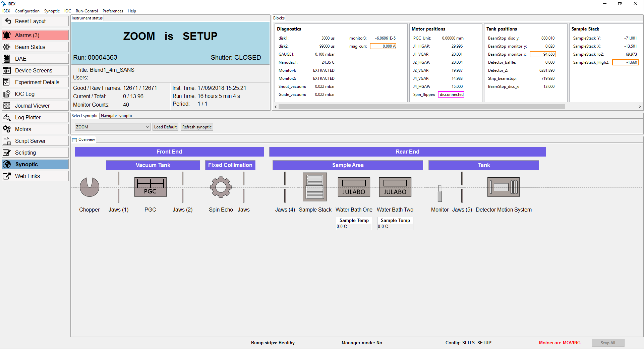Click the IOC Log icon
The width and height of the screenshot is (644, 349).
tap(7, 94)
